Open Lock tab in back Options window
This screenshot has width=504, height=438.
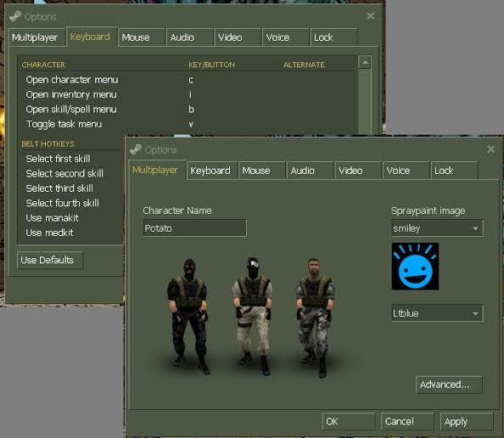coord(333,37)
